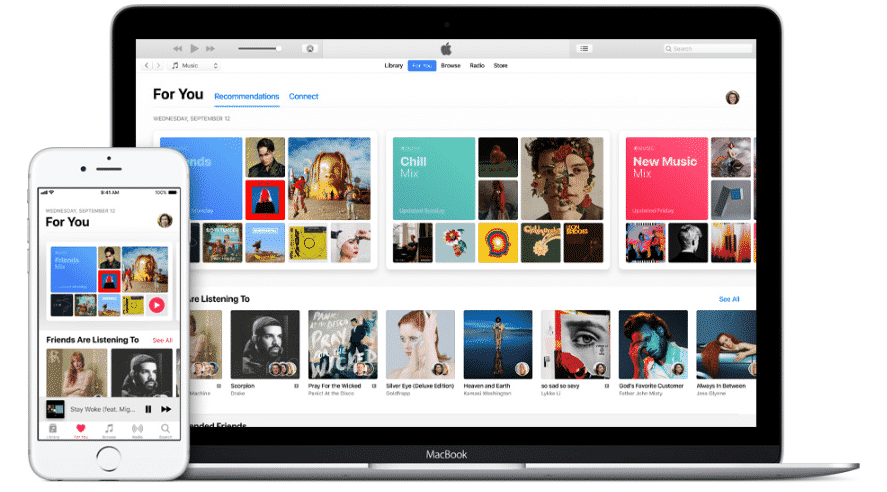Viewport: 887px width, 492px height.
Task: Pause the Stay Woke track on iPhone
Action: 148,408
